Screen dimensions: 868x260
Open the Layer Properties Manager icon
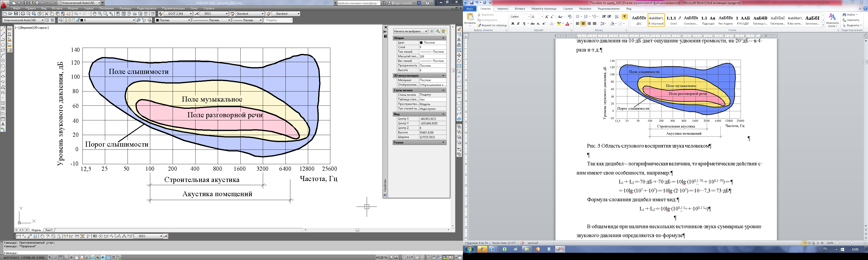61,20
